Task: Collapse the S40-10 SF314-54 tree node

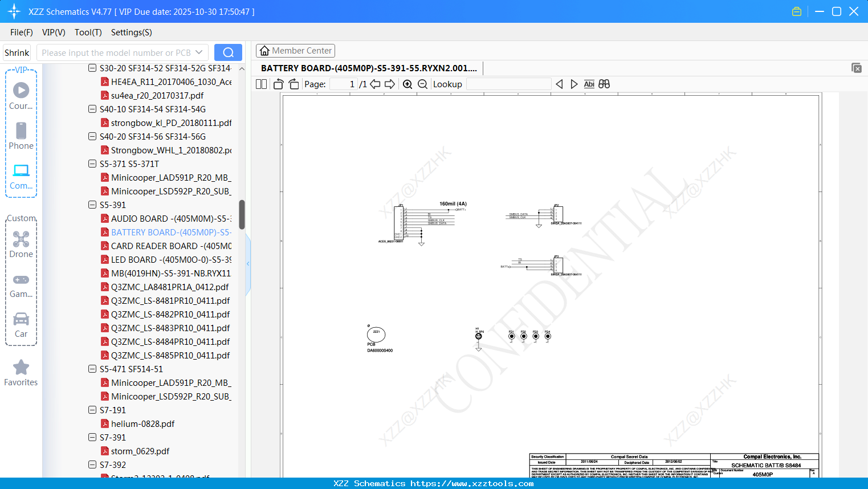Action: pos(92,109)
